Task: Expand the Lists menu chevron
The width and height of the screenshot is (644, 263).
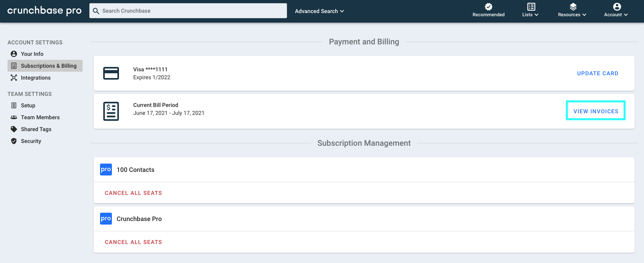Action: 536,15
